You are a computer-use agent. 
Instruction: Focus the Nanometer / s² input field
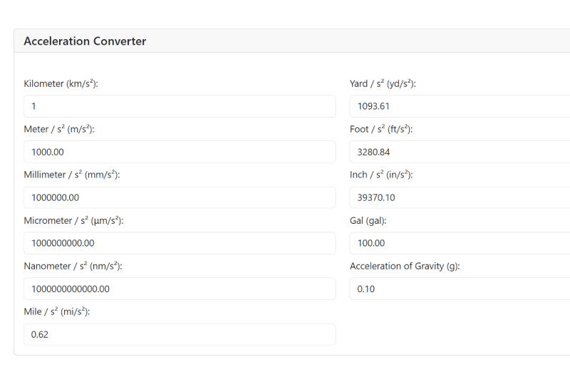point(179,289)
